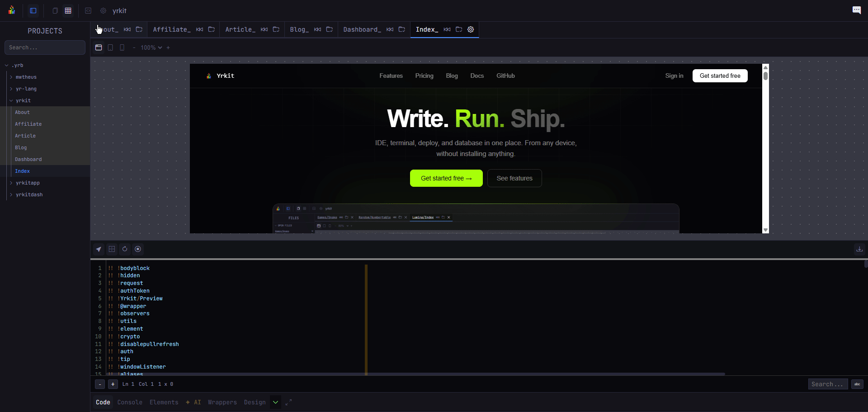This screenshot has width=868, height=412.
Task: Click the rewind icon on the Blog_ tab
Action: click(x=317, y=29)
